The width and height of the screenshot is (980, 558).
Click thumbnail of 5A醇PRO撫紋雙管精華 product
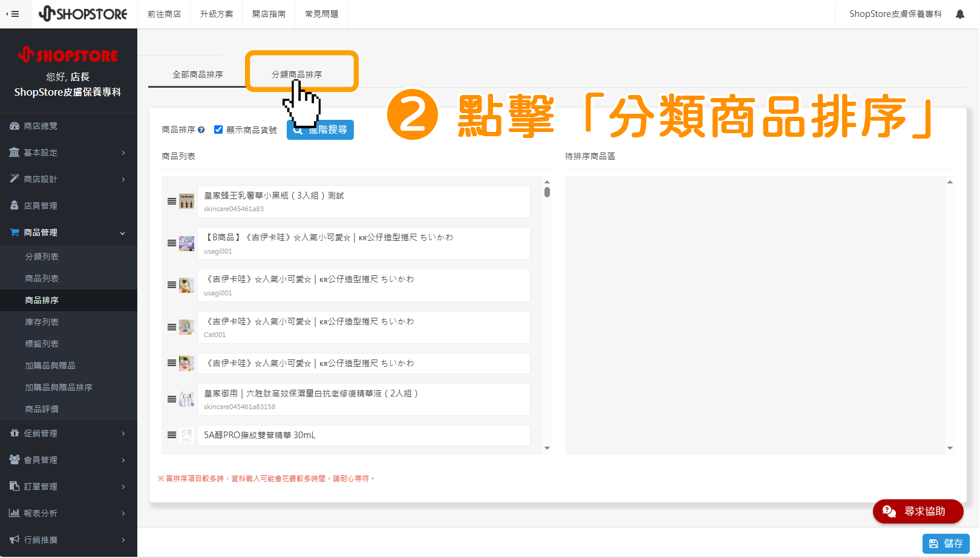click(x=187, y=435)
